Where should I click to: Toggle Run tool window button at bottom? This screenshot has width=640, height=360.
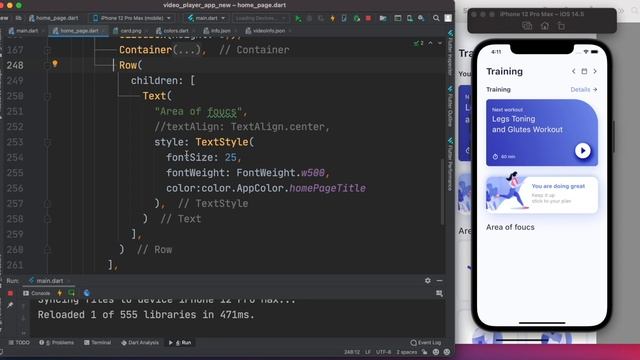click(180, 342)
